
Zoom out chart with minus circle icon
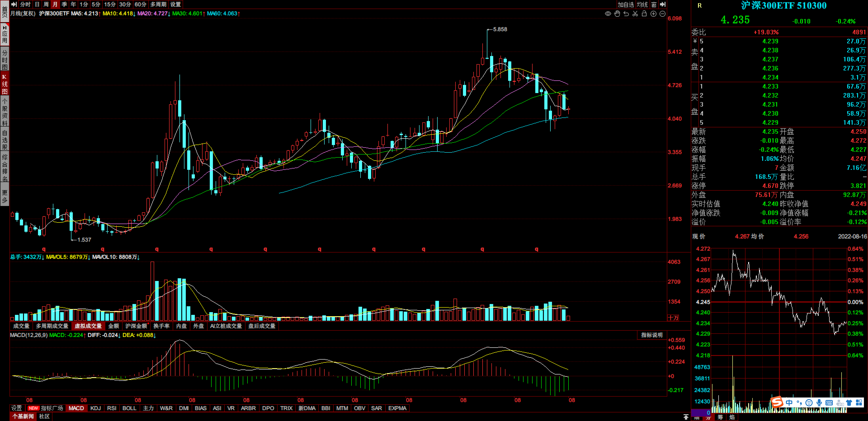pos(663,14)
